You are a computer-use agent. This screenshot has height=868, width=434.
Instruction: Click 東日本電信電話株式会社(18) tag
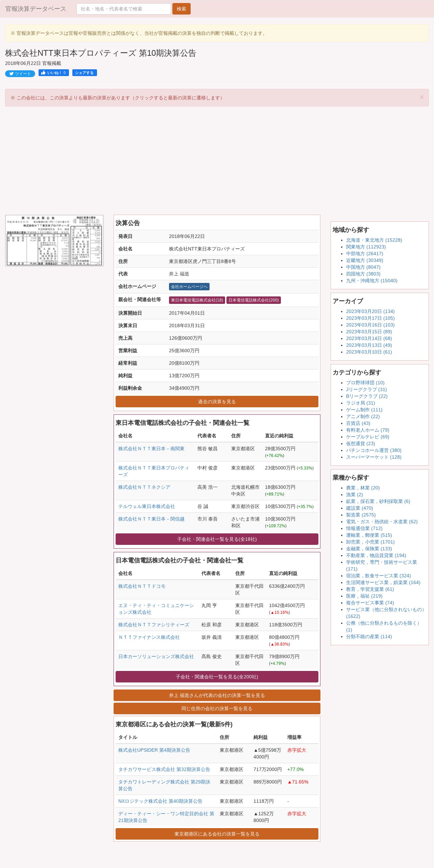[197, 300]
